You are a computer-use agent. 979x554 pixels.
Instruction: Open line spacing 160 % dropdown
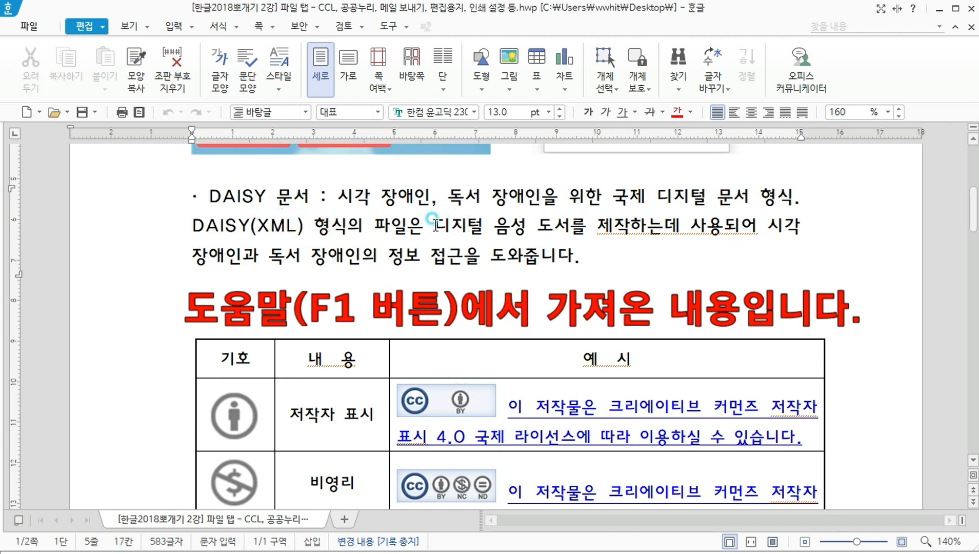click(x=888, y=112)
